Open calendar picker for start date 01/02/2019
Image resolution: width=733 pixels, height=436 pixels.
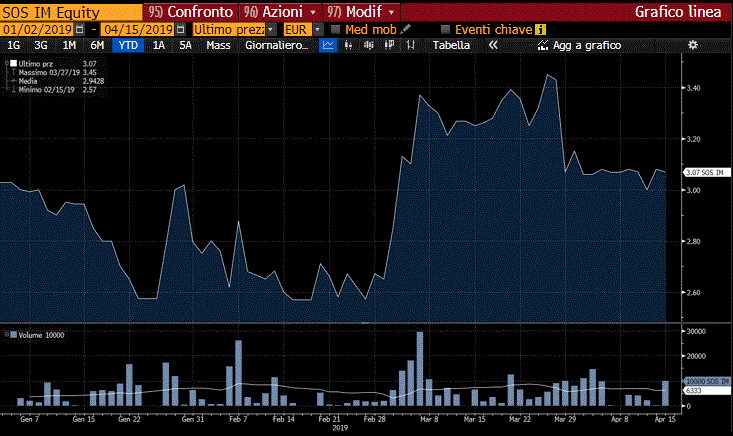[81, 30]
